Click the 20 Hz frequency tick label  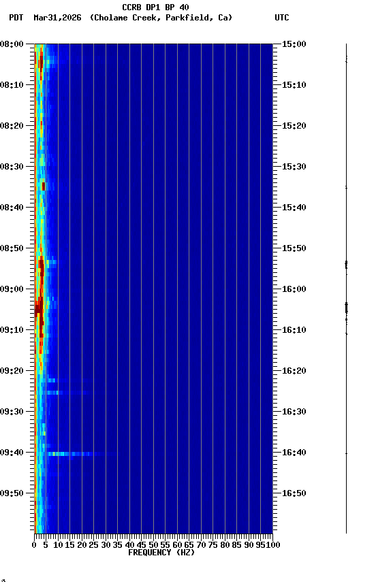pos(82,545)
